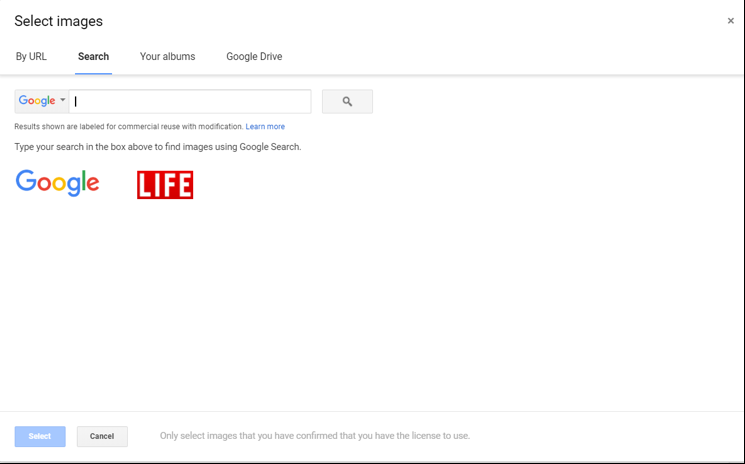Image resolution: width=745 pixels, height=464 pixels.
Task: Focus the image search text box
Action: coord(190,101)
